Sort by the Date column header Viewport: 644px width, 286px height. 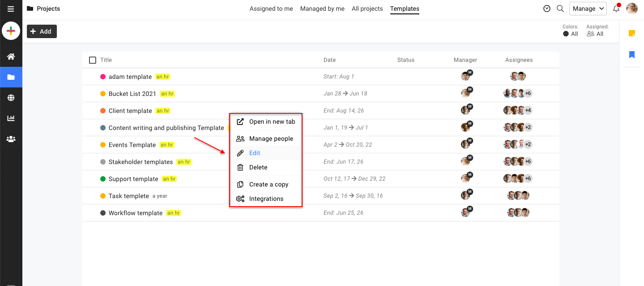click(x=330, y=60)
